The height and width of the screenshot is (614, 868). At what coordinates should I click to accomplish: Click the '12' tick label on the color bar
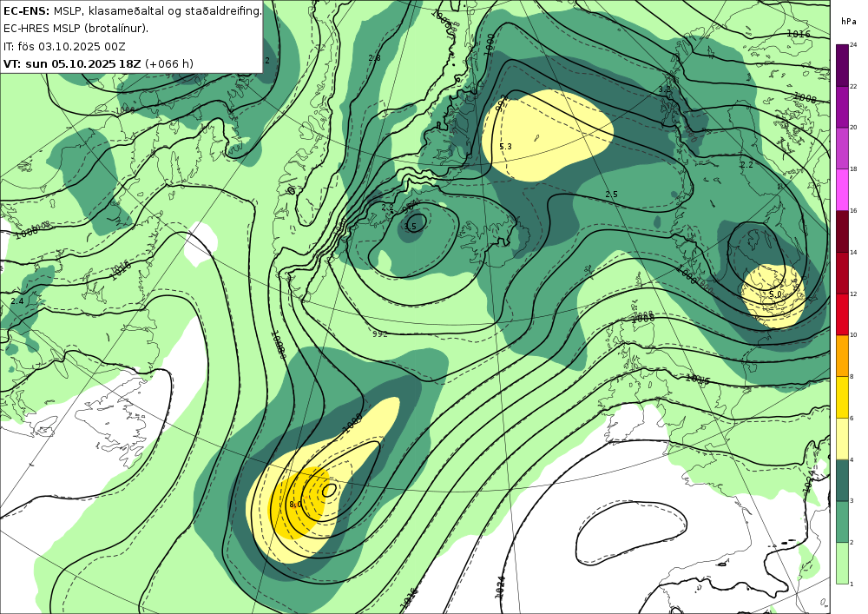(x=853, y=294)
